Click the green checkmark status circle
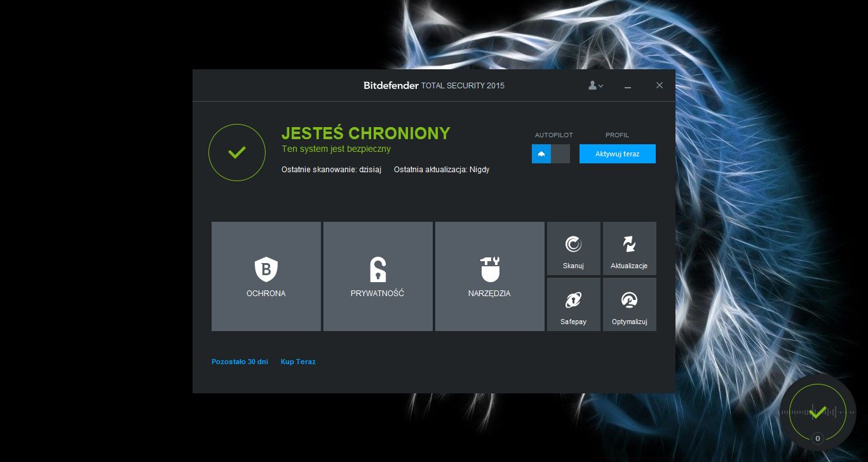 pyautogui.click(x=237, y=153)
